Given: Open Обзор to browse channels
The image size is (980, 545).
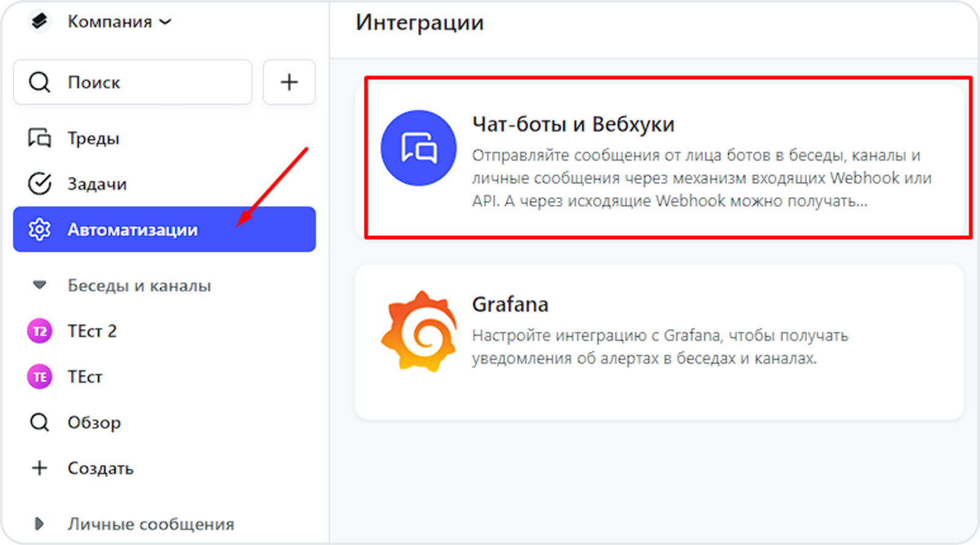Looking at the screenshot, I should pos(94,422).
